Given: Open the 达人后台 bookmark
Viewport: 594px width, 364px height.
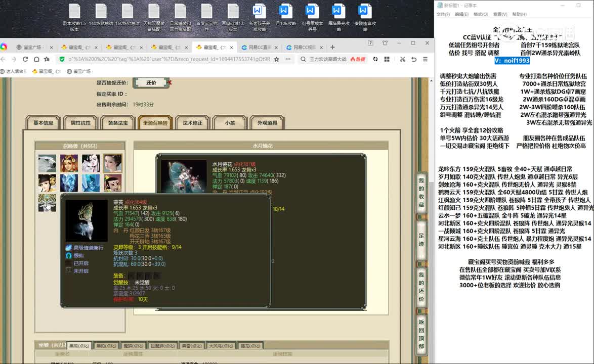Looking at the screenshot, I should (x=14, y=71).
